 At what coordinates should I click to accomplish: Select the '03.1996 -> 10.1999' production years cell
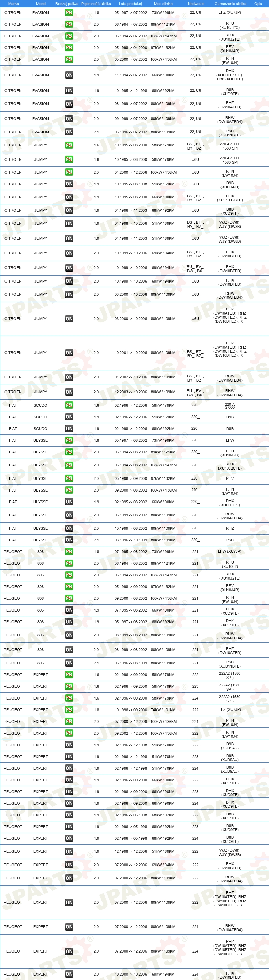tap(130, 540)
